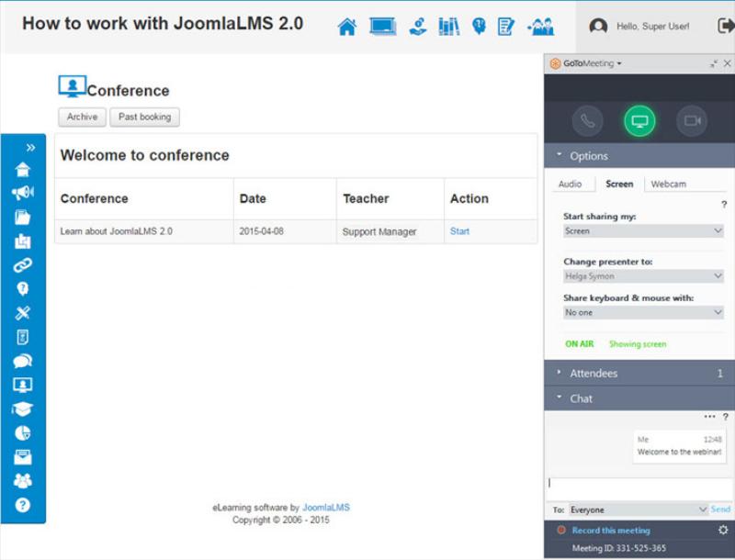This screenshot has height=560, width=735.
Task: Click the Options help question mark
Action: click(724, 204)
